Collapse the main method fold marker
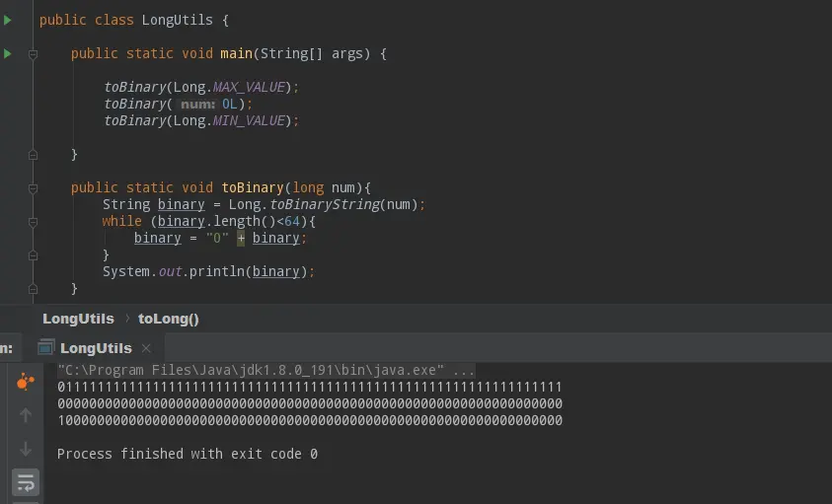The width and height of the screenshot is (832, 504). tap(33, 54)
